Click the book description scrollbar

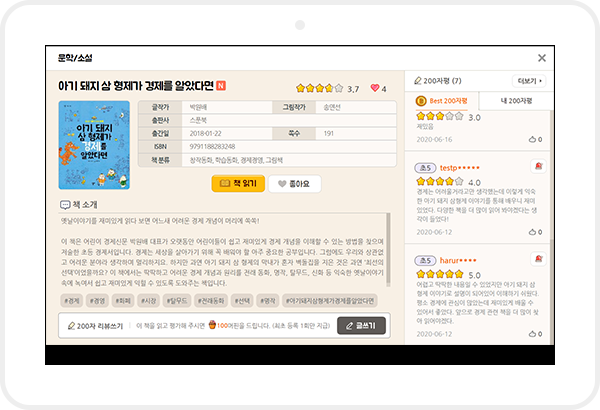pos(388,249)
